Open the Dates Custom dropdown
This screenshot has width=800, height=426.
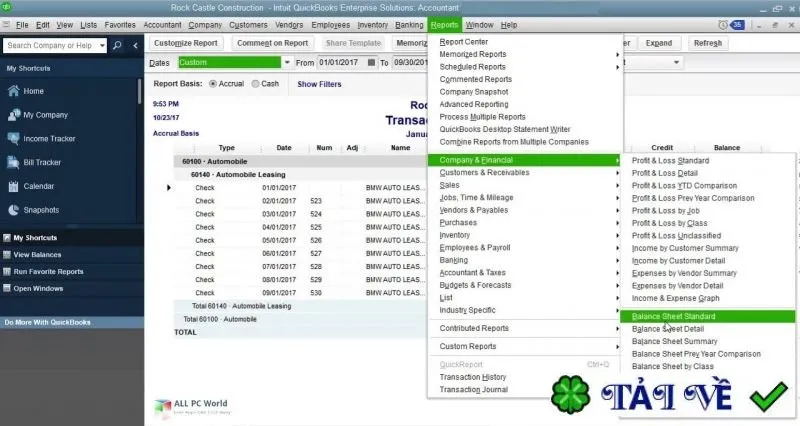[x=287, y=62]
